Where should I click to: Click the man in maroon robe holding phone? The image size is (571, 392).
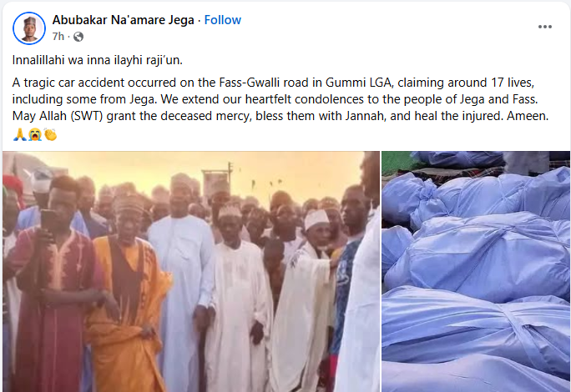pos(53,288)
